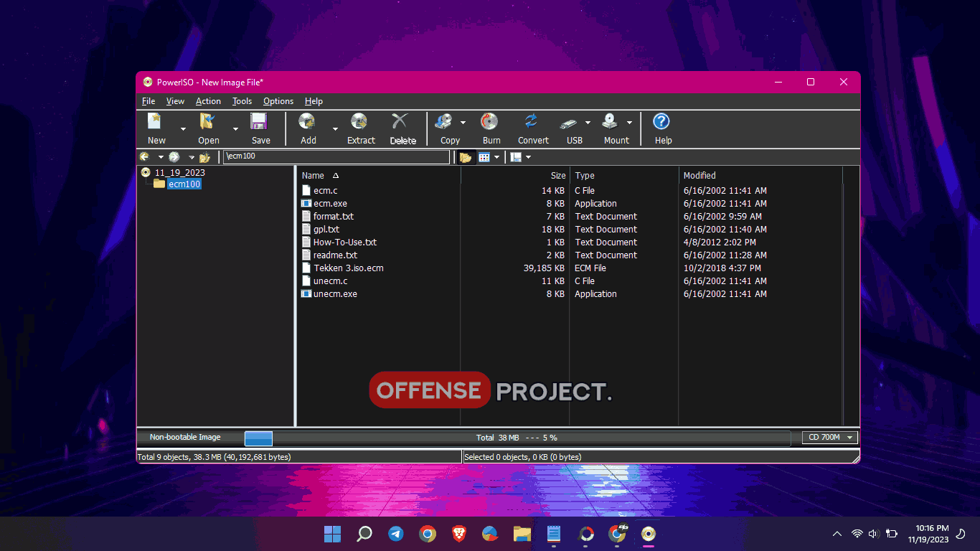980x551 pixels.
Task: Open the View menu
Action: [175, 101]
